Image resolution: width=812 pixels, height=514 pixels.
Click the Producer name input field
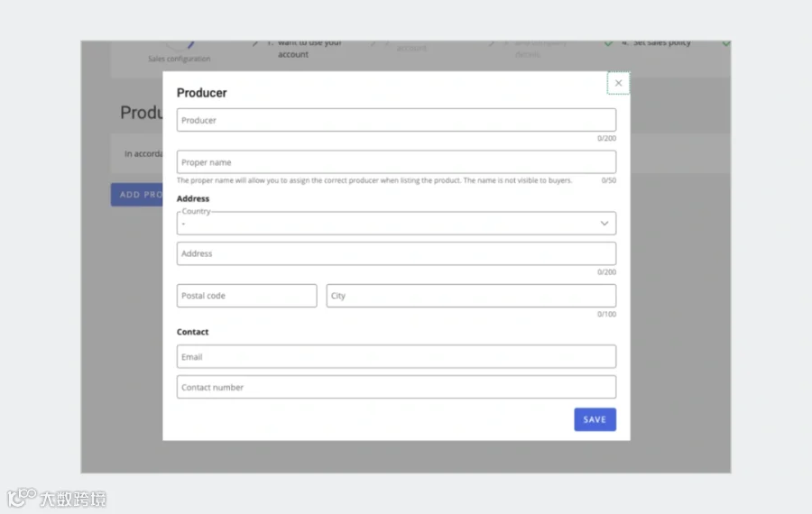(396, 120)
